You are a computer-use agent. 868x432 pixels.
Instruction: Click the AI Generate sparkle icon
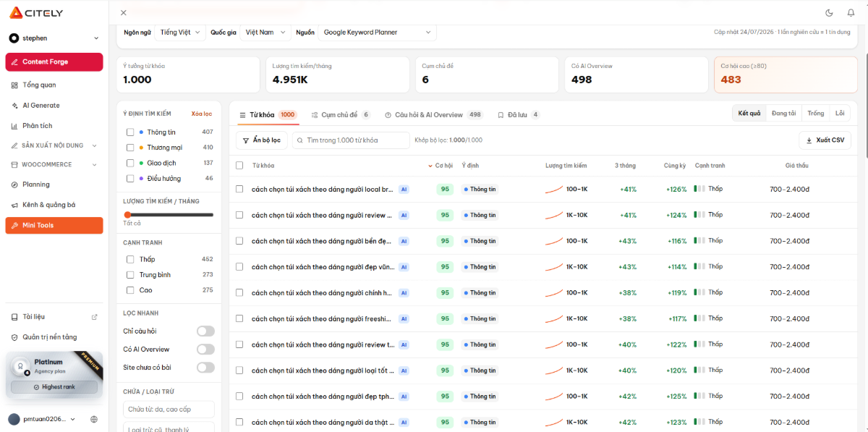point(14,106)
